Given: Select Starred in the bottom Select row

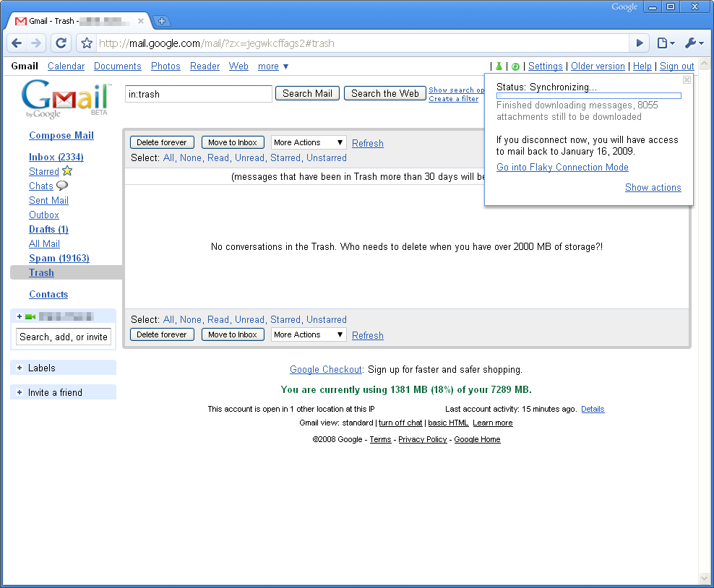Looking at the screenshot, I should pos(285,319).
